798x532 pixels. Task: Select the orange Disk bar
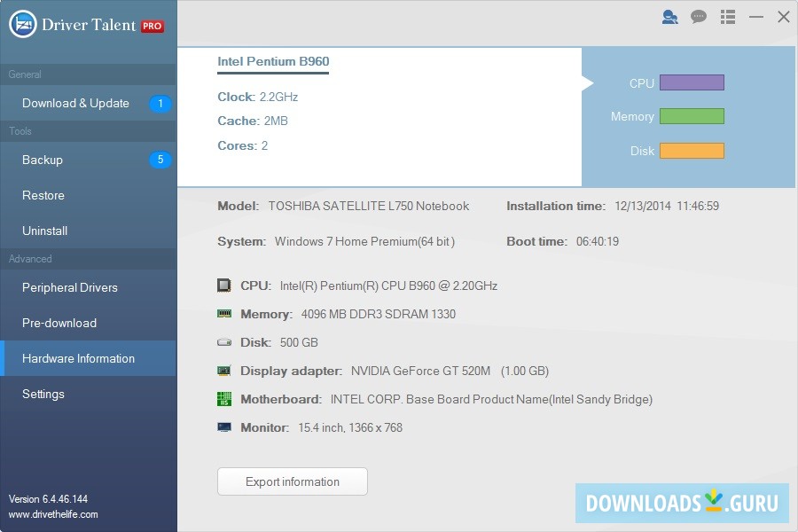pyautogui.click(x=692, y=151)
